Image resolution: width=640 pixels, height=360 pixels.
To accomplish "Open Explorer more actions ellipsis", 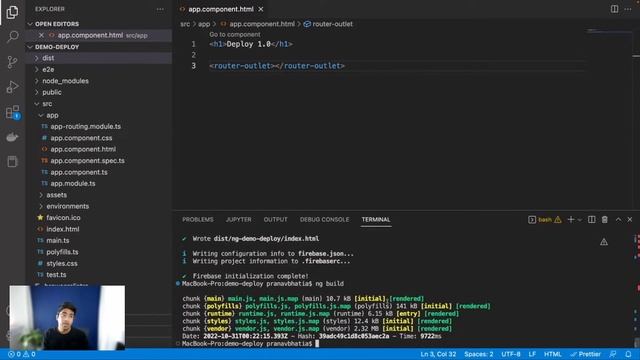I will tap(160, 9).
